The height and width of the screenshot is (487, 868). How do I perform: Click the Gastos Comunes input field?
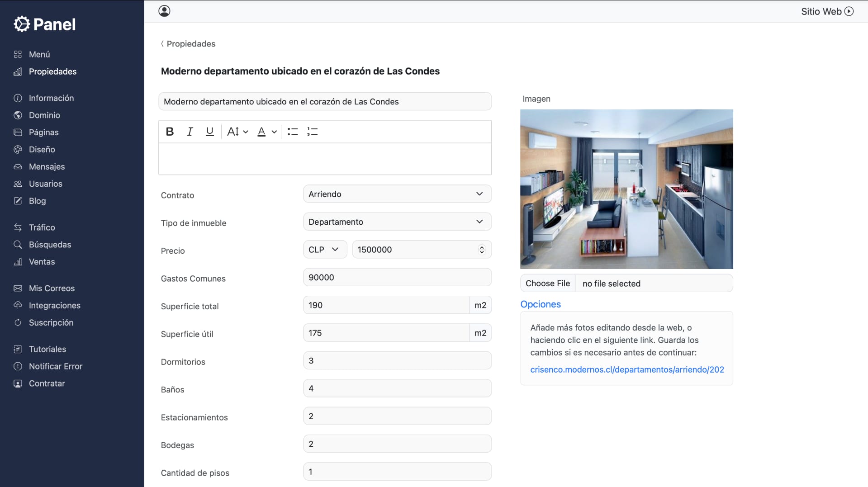click(x=397, y=277)
